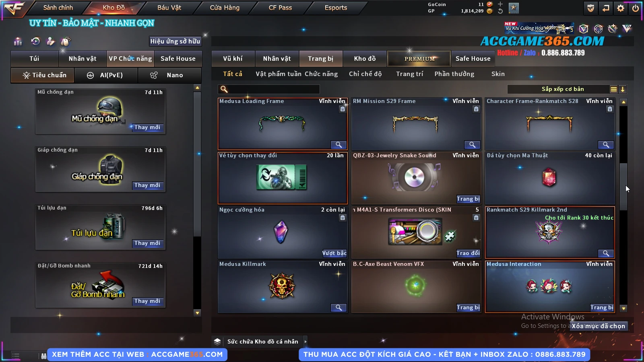Open settings gear icon in top bar
Screen dimensions: 644x362
point(621,8)
